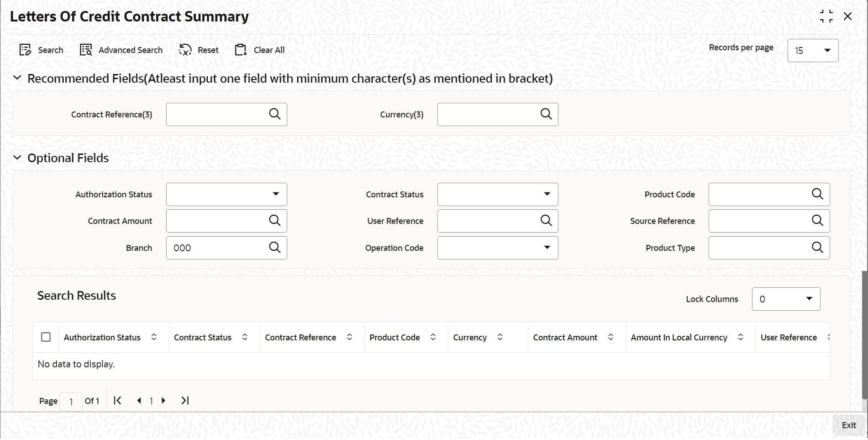Go to next results page
Image resolution: width=868 pixels, height=440 pixels.
point(163,401)
